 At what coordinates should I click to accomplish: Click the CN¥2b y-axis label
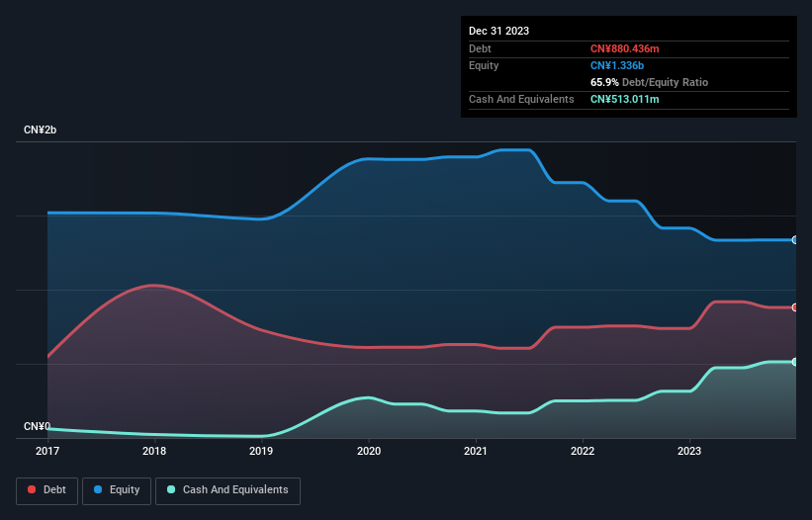pos(40,130)
